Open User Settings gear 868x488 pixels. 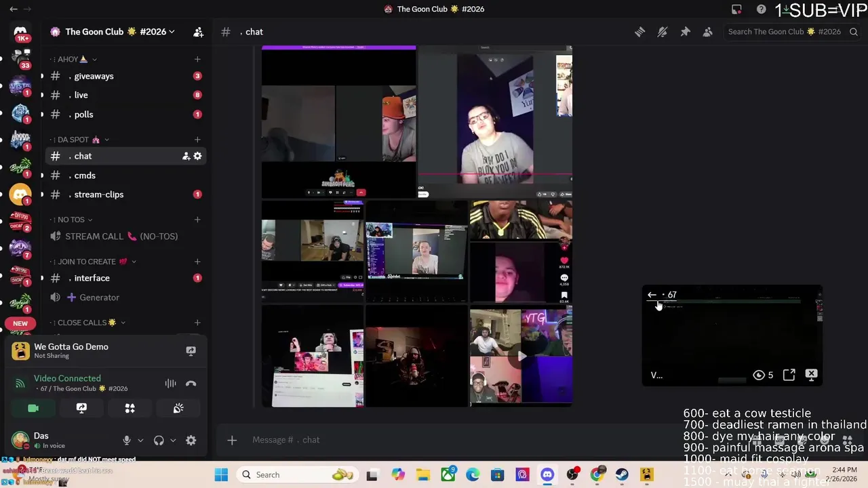tap(191, 440)
